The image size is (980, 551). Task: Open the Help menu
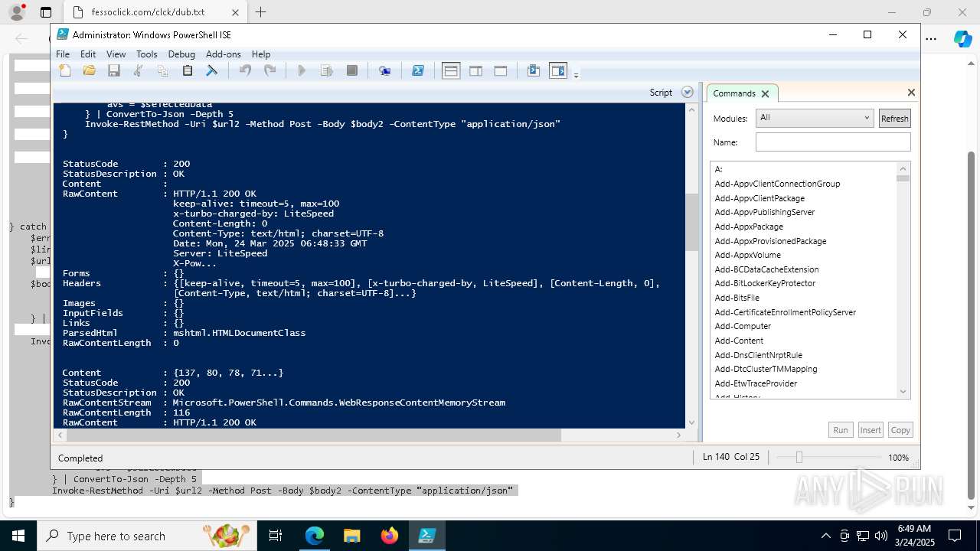point(261,54)
